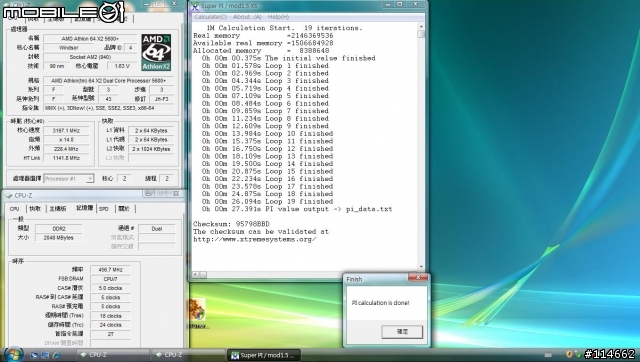This screenshot has height=362, width=640.
Task: Switch to the 快取 tab in memory CPU-Z
Action: click(x=35, y=209)
